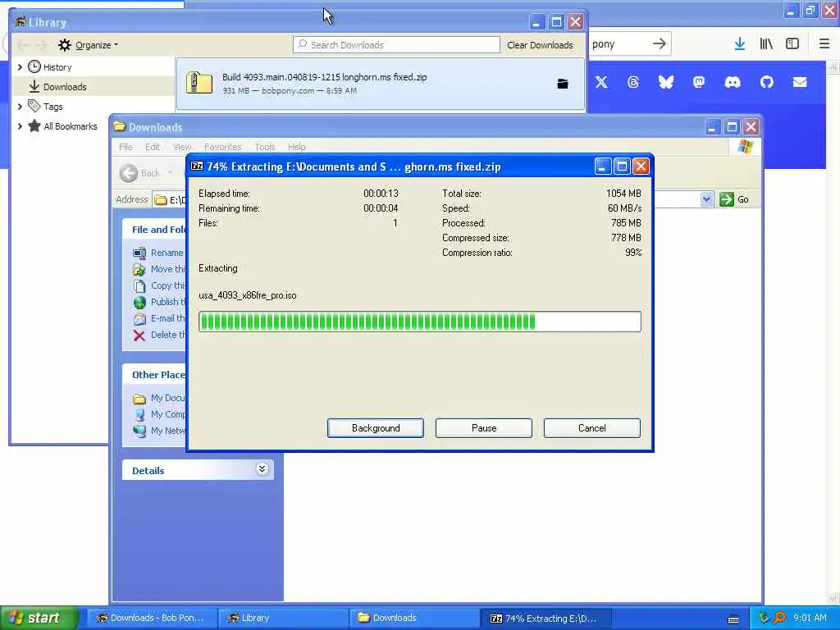Click the browser go arrow button
840x630 pixels.
point(660,44)
